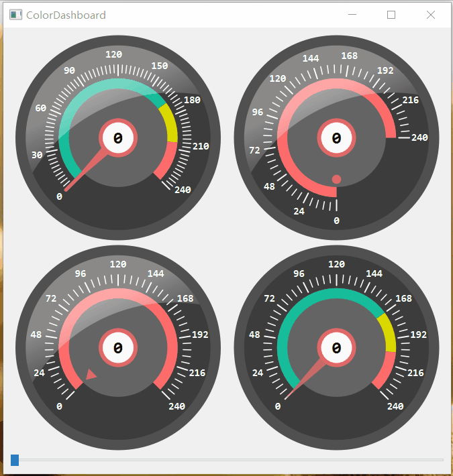This screenshot has height=476, width=453.
Task: Click the label 192 on bottom-left gauge
Action: [x=200, y=335]
